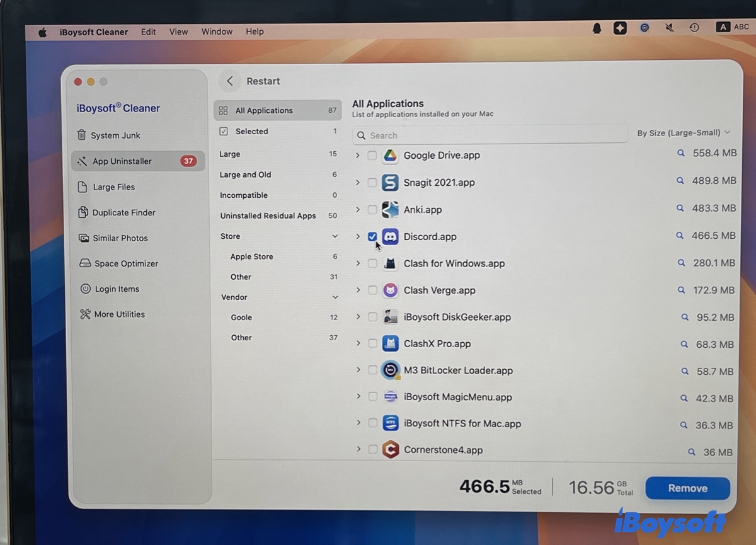Open the System Junk section

[x=109, y=135]
